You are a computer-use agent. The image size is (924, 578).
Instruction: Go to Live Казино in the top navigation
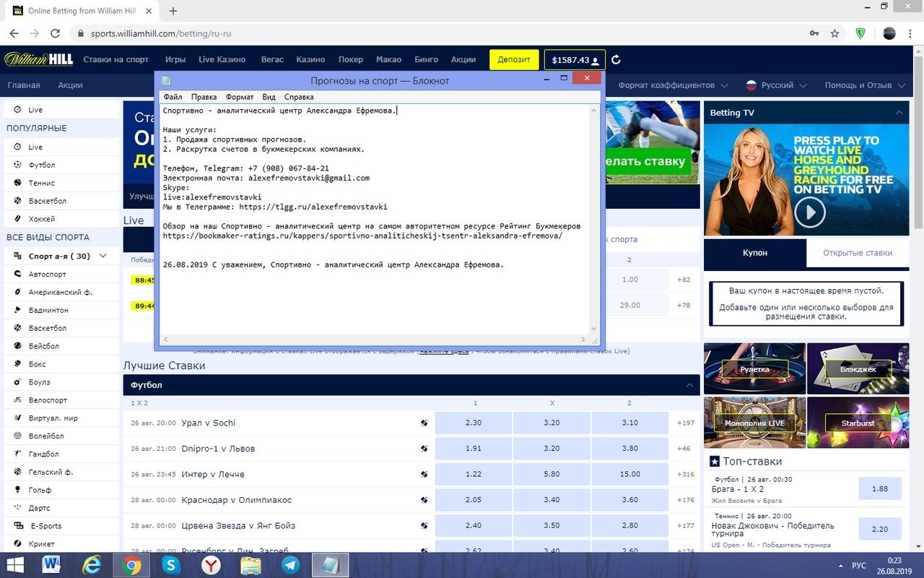(x=222, y=60)
